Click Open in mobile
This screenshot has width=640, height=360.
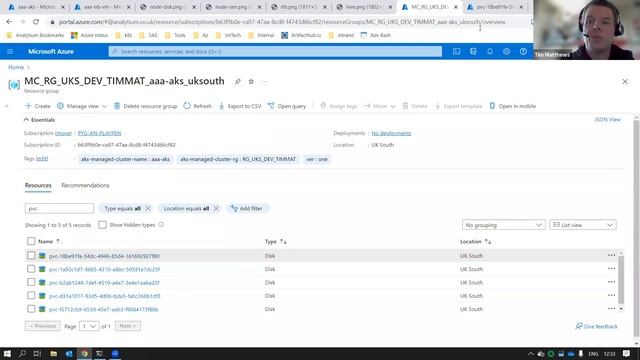click(513, 106)
